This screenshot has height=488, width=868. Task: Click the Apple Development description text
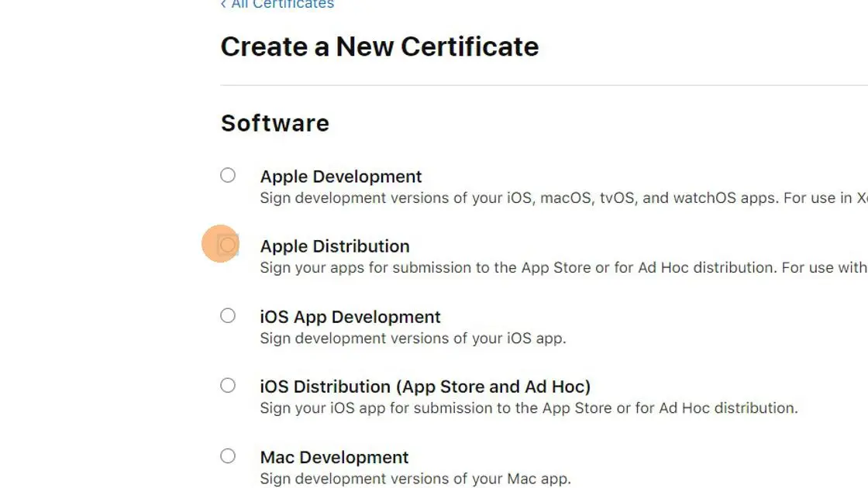coord(542,198)
